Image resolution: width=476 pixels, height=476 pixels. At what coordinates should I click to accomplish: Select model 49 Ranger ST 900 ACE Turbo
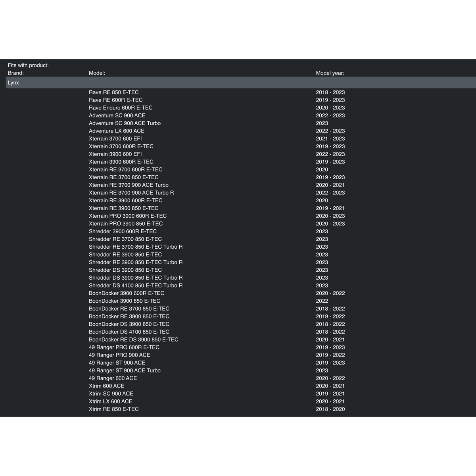[125, 370]
